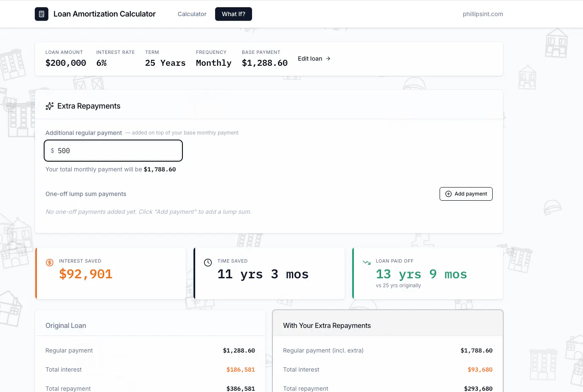Click the $200,000 loan amount value
Viewport: 583px width, 392px height.
(x=66, y=63)
